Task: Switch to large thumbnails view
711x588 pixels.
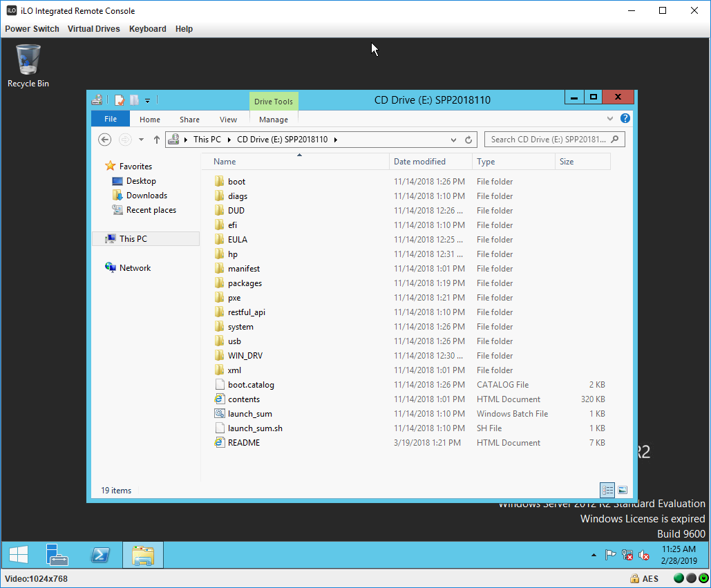Action: 623,490
